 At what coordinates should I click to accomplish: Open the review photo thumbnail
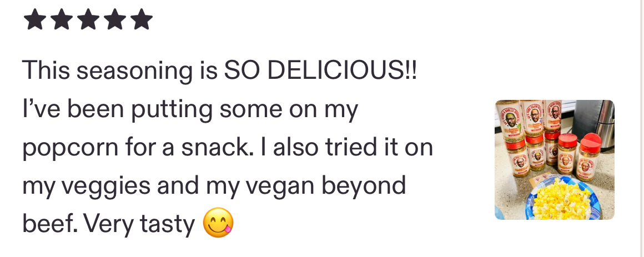pyautogui.click(x=554, y=159)
